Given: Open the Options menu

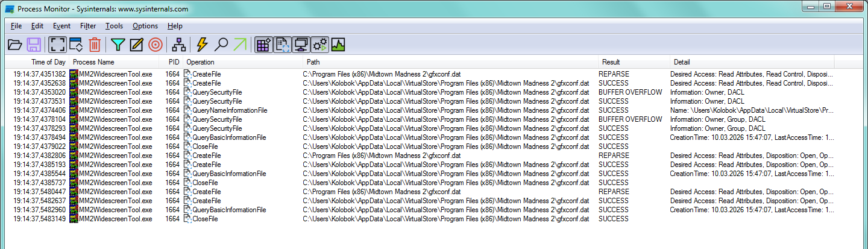Looking at the screenshot, I should (145, 26).
